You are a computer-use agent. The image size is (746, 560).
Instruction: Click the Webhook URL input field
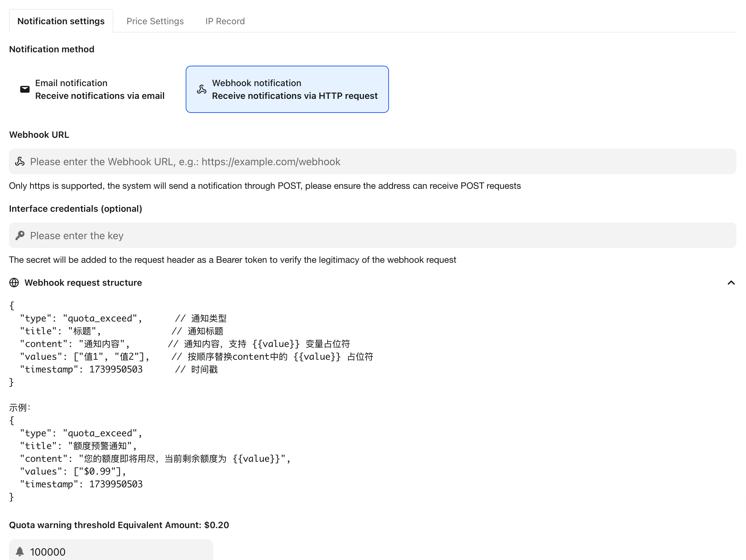(x=371, y=161)
